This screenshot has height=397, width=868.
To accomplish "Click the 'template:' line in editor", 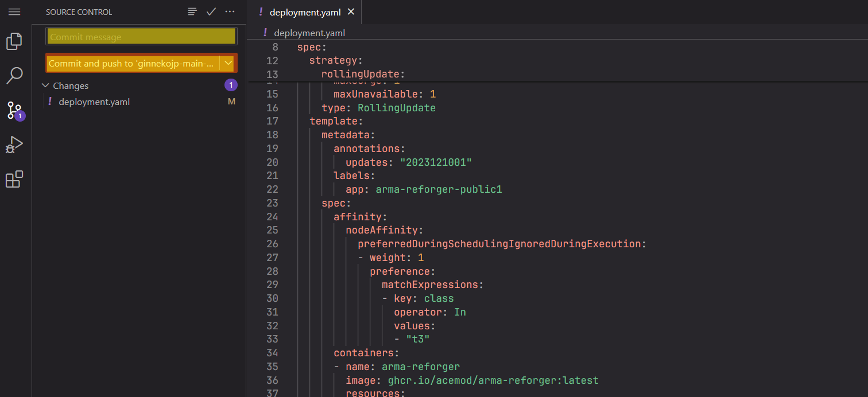I will pos(336,121).
